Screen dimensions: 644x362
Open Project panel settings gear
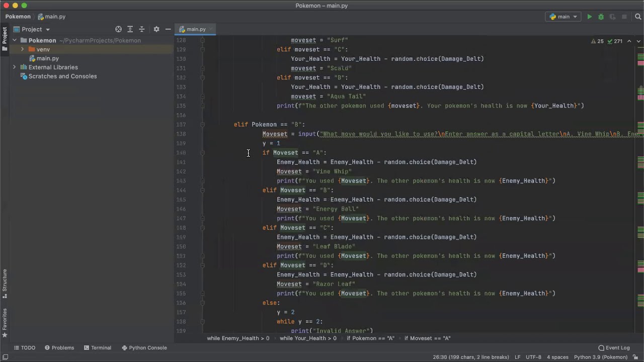156,29
